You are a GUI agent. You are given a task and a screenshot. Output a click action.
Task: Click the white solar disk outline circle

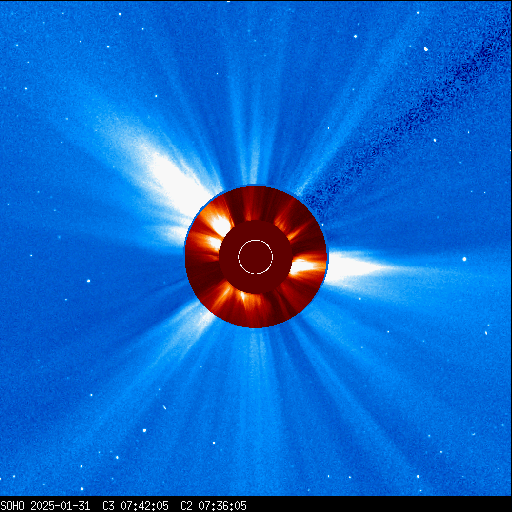point(256,257)
